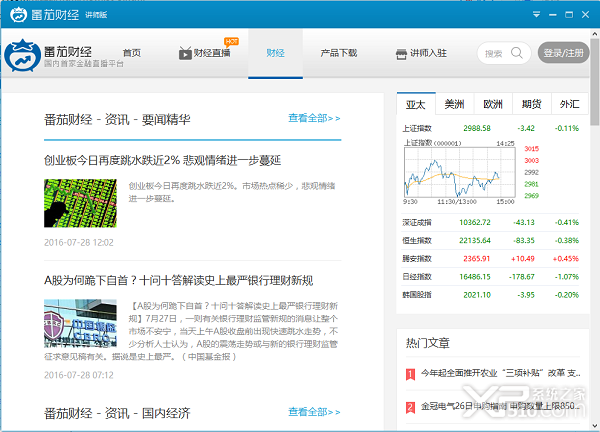Switch to the 外汇 market tab

(x=569, y=104)
